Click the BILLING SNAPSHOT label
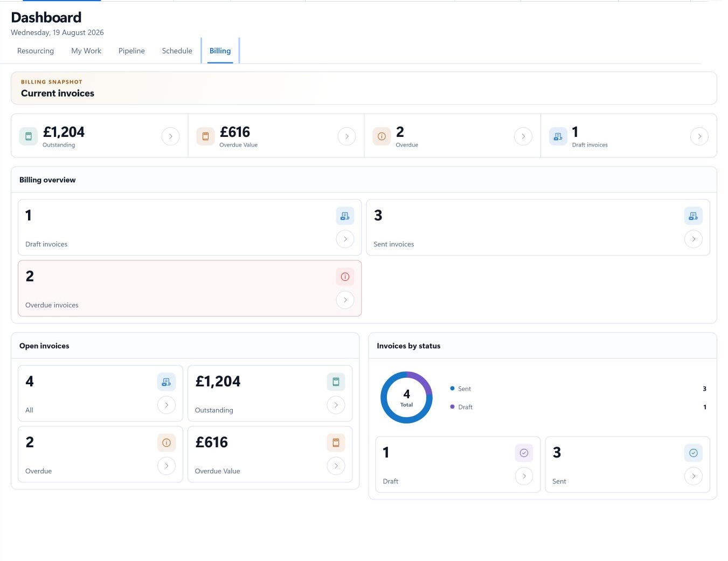Viewport: 728px width, 561px height. point(52,82)
